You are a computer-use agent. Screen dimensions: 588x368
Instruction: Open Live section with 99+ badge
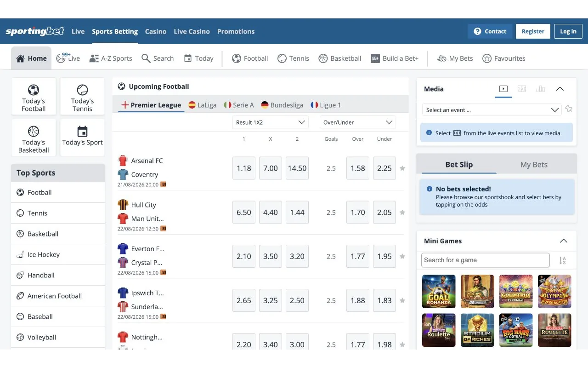pos(68,58)
